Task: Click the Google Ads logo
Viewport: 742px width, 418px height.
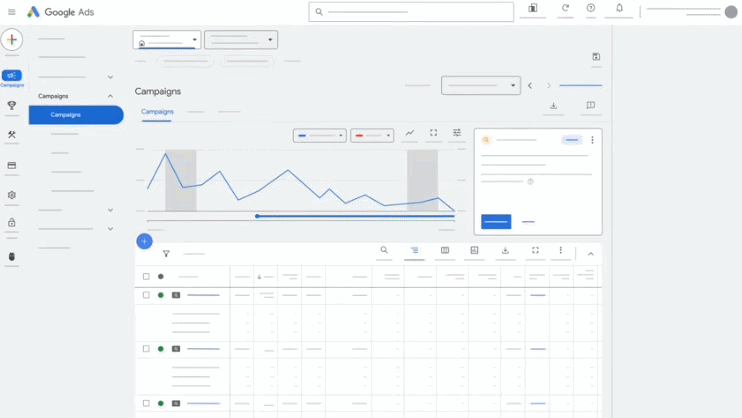Action: pos(61,12)
